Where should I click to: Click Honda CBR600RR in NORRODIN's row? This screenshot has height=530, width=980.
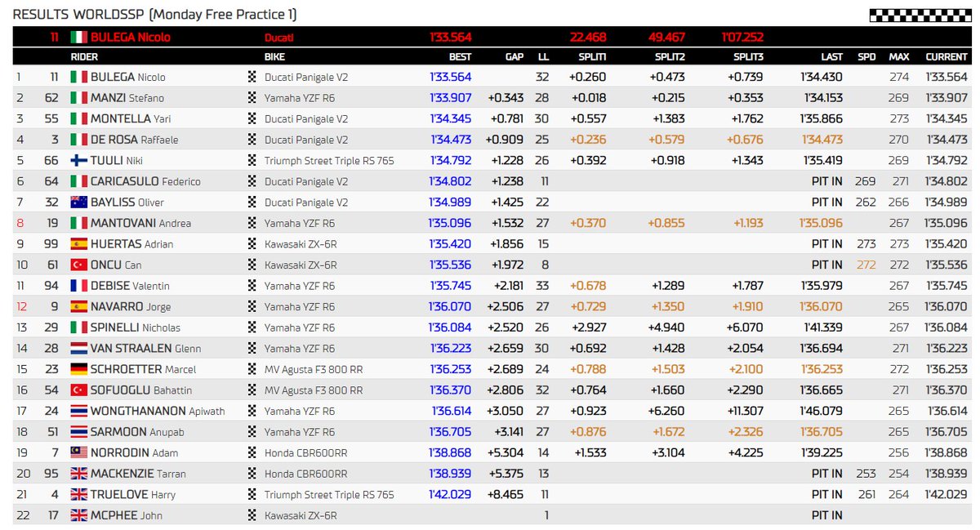[x=305, y=452]
